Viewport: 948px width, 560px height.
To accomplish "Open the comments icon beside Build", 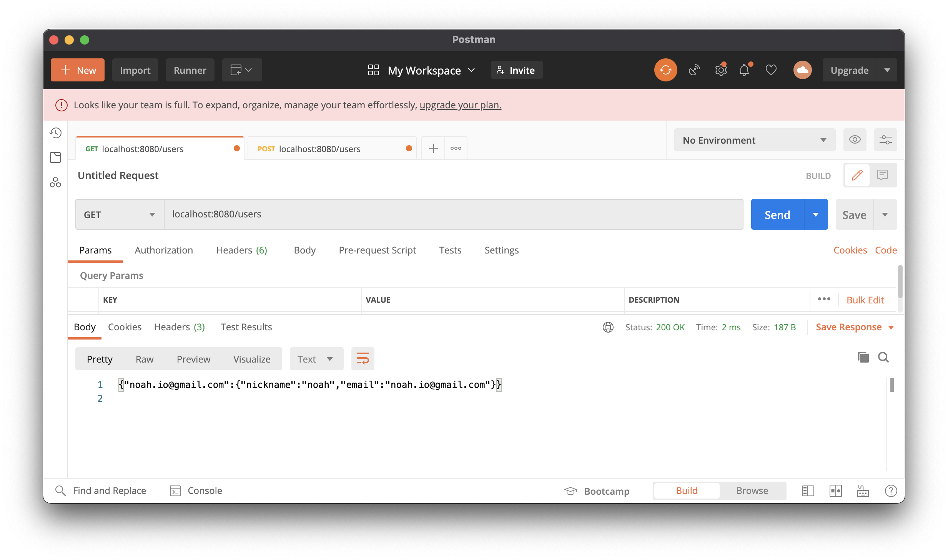I will pos(882,175).
